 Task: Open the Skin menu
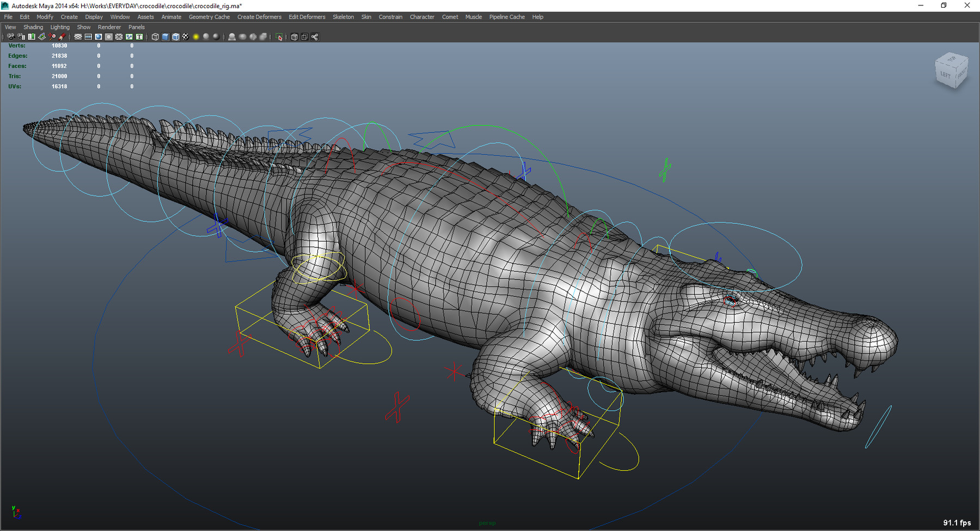[x=365, y=17]
